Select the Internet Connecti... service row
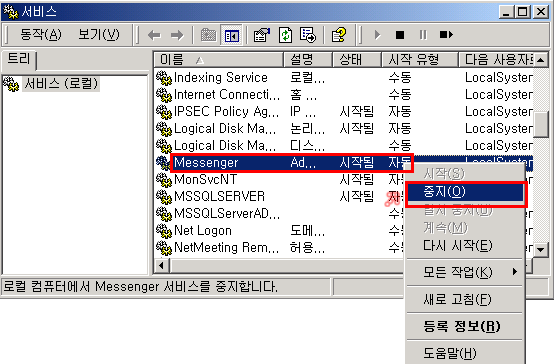Screen dimensions: 554x364 tap(344, 94)
